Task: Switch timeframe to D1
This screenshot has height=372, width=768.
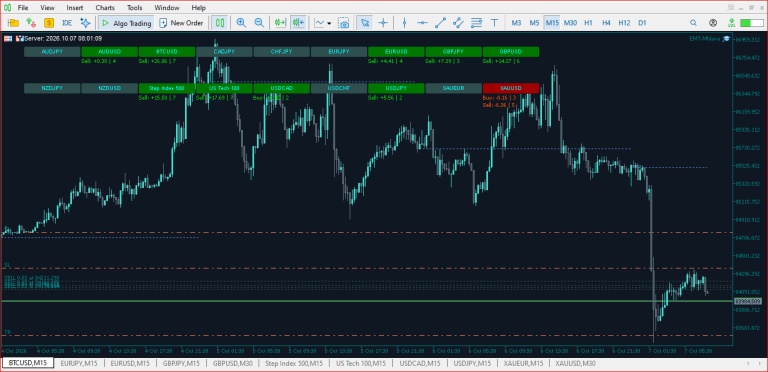Action: click(x=642, y=23)
